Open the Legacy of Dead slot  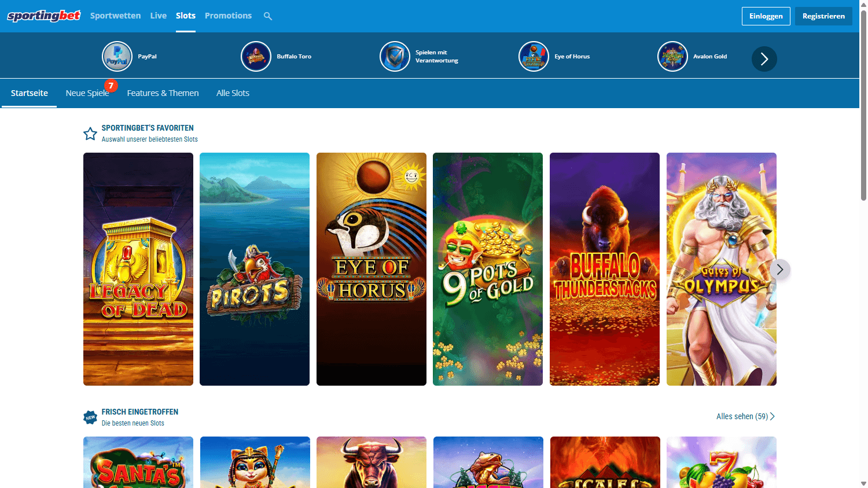(138, 269)
